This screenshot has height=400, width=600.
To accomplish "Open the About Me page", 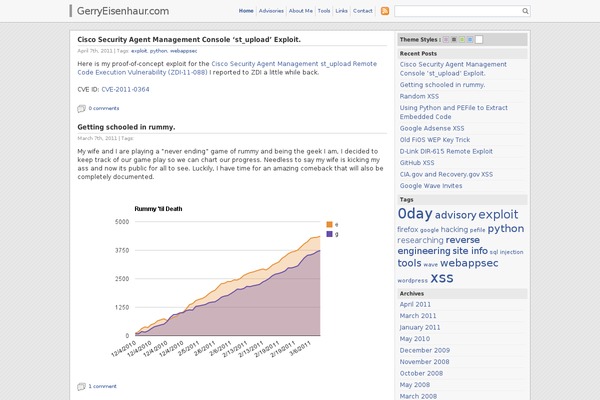I will click(x=301, y=11).
